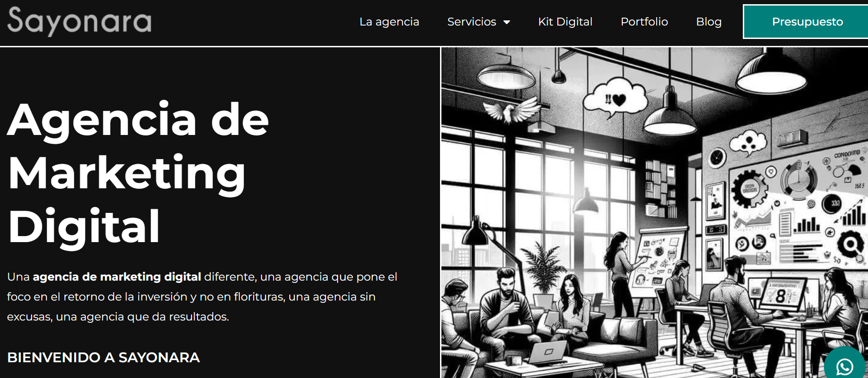Open the Portfolio link
The width and height of the screenshot is (868, 378).
[644, 22]
